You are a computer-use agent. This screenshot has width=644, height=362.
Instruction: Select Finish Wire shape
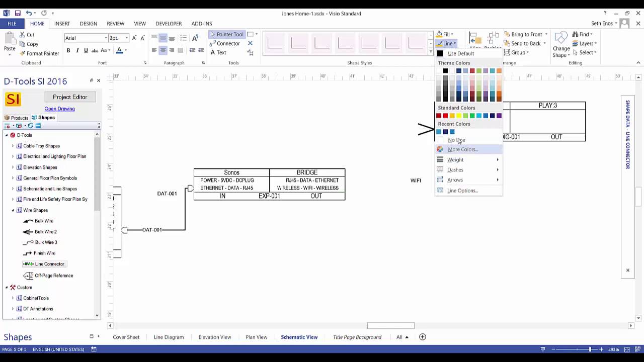[x=39, y=253]
